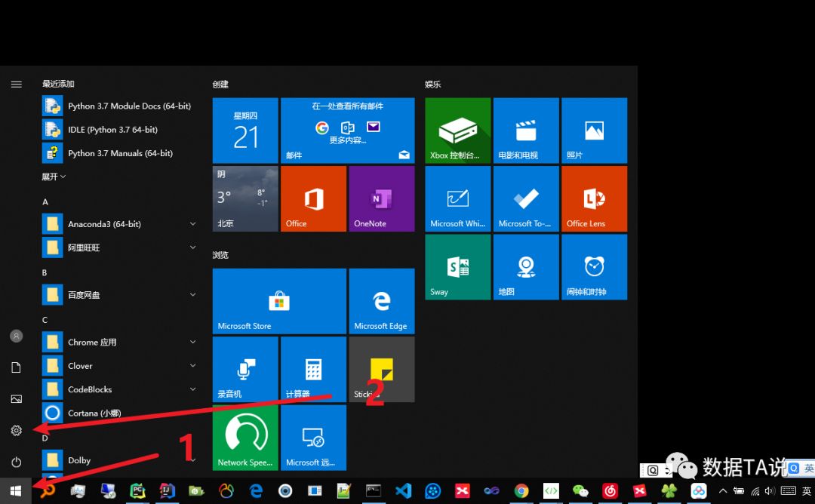Open Documents icon in Start sidebar

click(16, 367)
